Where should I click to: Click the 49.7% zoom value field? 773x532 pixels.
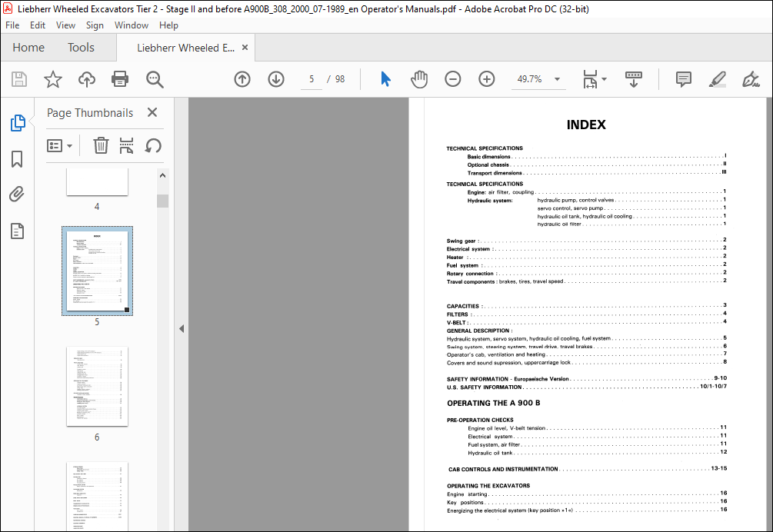(x=529, y=79)
